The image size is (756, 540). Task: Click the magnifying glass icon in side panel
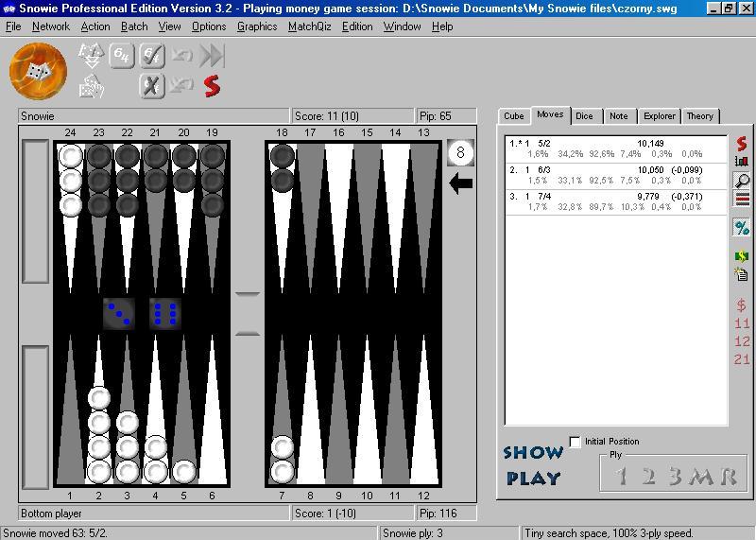[x=742, y=180]
